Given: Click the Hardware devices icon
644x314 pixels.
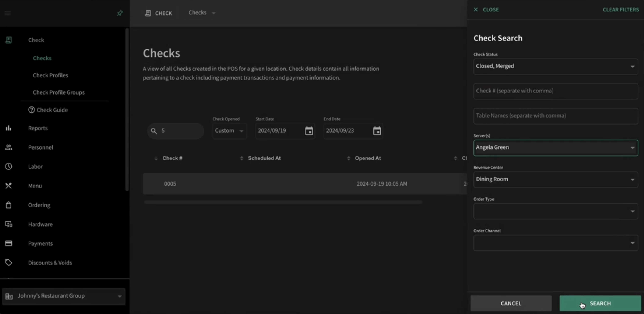Looking at the screenshot, I should (x=9, y=224).
